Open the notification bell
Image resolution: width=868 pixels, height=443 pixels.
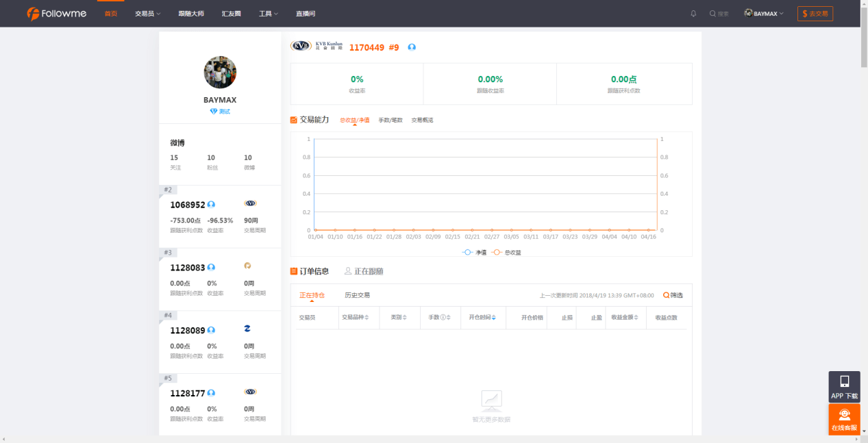click(x=693, y=14)
